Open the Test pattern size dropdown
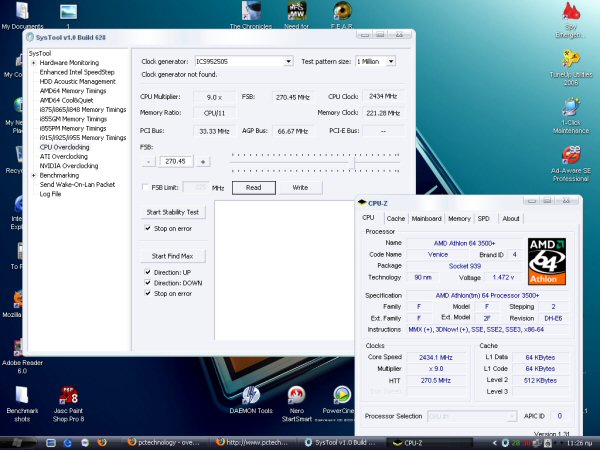Screen dimensions: 600x450 click(x=391, y=61)
